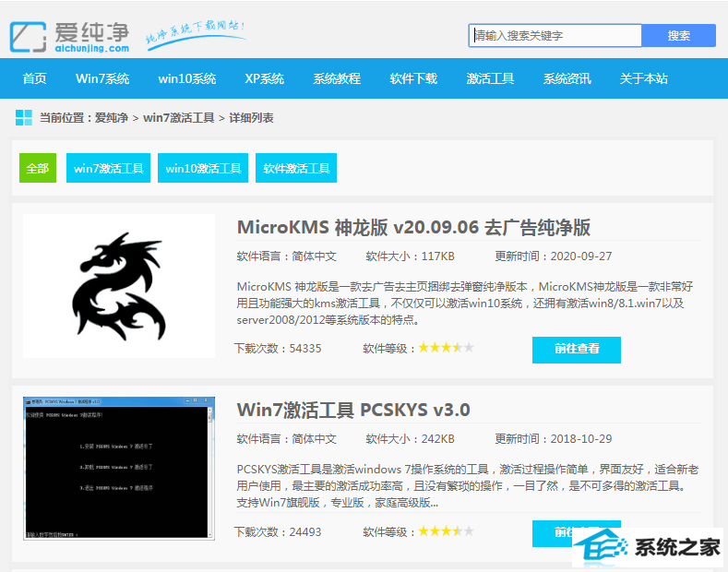Click the 软件大小：242KB text
The image size is (728, 572).
click(410, 439)
